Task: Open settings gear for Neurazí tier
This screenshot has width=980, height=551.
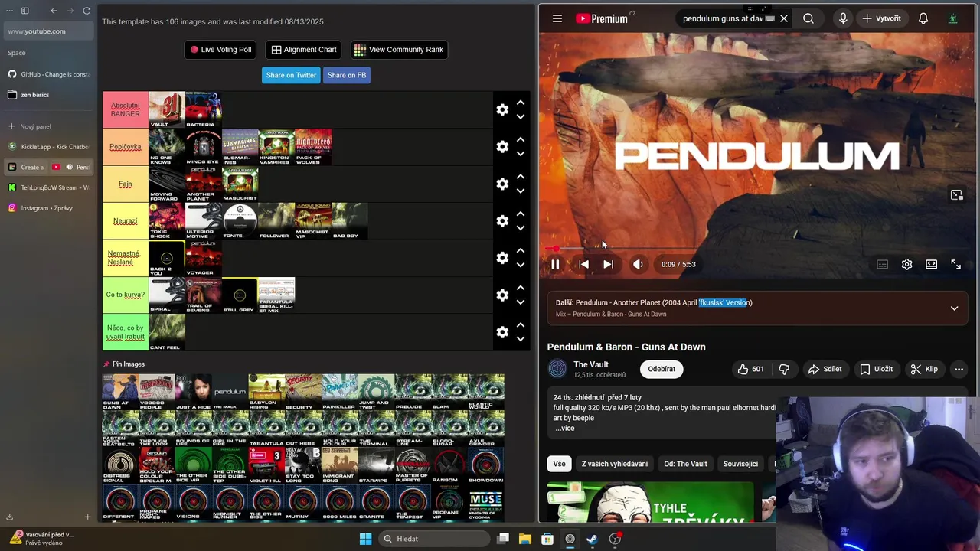Action: (502, 220)
